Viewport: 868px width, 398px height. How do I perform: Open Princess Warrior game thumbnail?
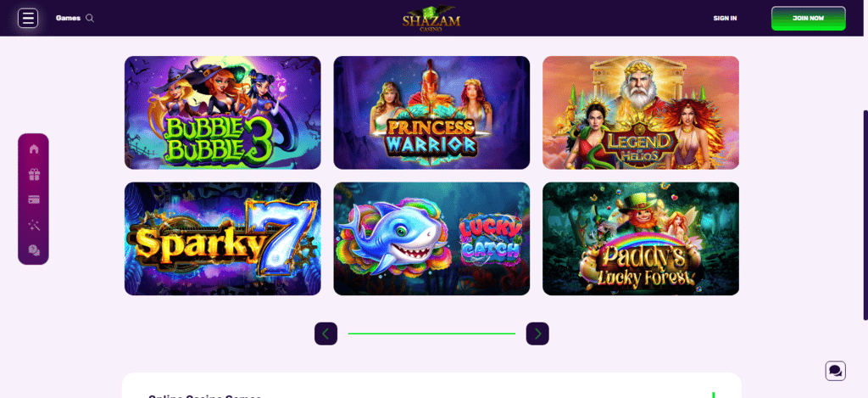pos(431,113)
